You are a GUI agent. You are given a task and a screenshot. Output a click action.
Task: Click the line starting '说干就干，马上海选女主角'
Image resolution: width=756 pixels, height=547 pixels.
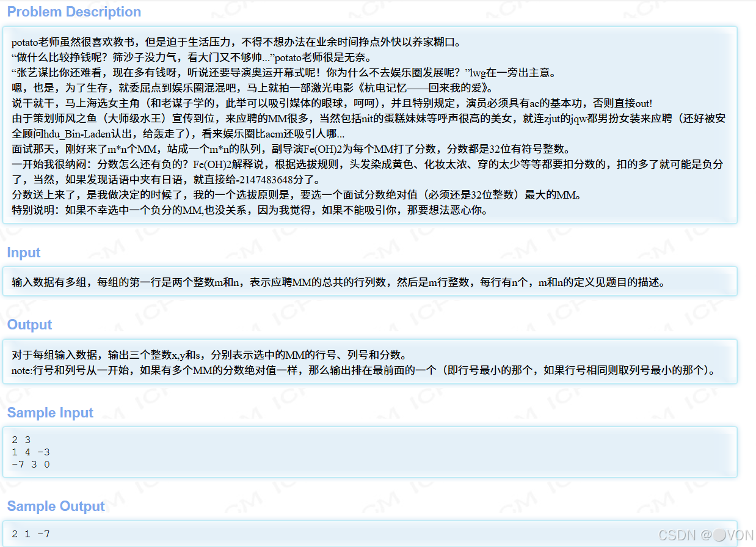coord(332,103)
